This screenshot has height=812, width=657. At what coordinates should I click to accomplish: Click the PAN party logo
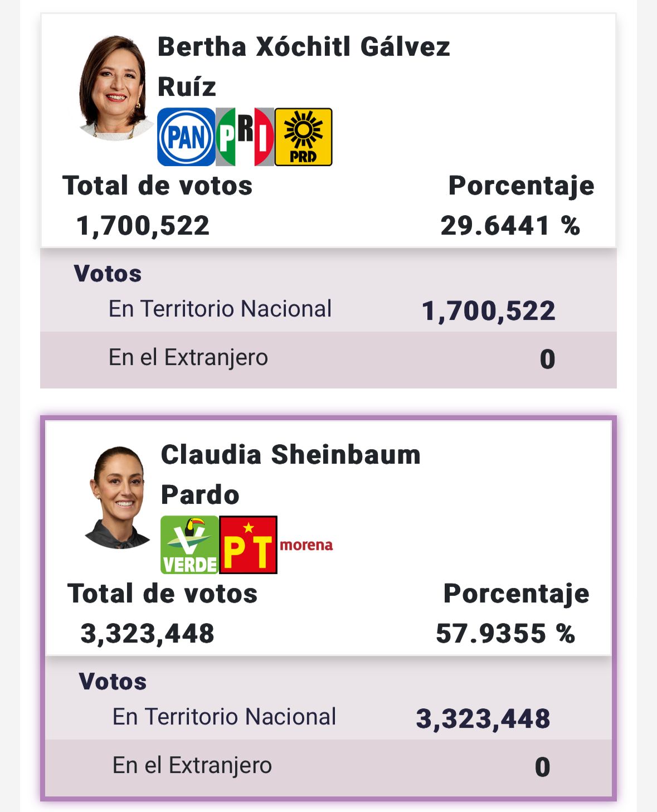pos(186,137)
